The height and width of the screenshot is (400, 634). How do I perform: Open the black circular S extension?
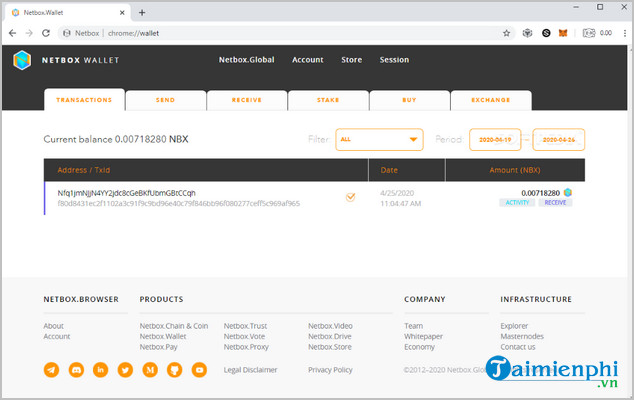pos(546,33)
